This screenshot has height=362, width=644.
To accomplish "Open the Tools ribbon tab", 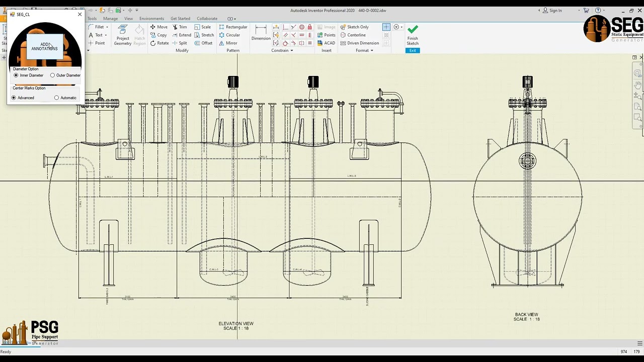I will 92,19.
